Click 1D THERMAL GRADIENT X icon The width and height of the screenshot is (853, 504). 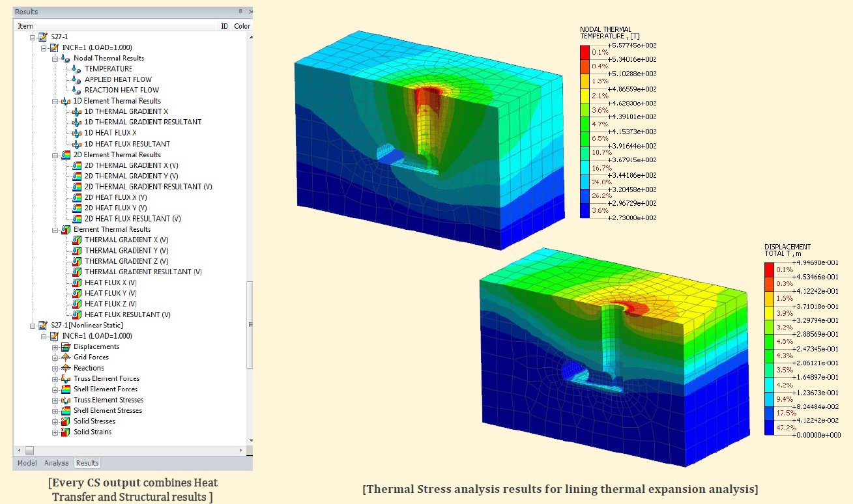point(77,111)
